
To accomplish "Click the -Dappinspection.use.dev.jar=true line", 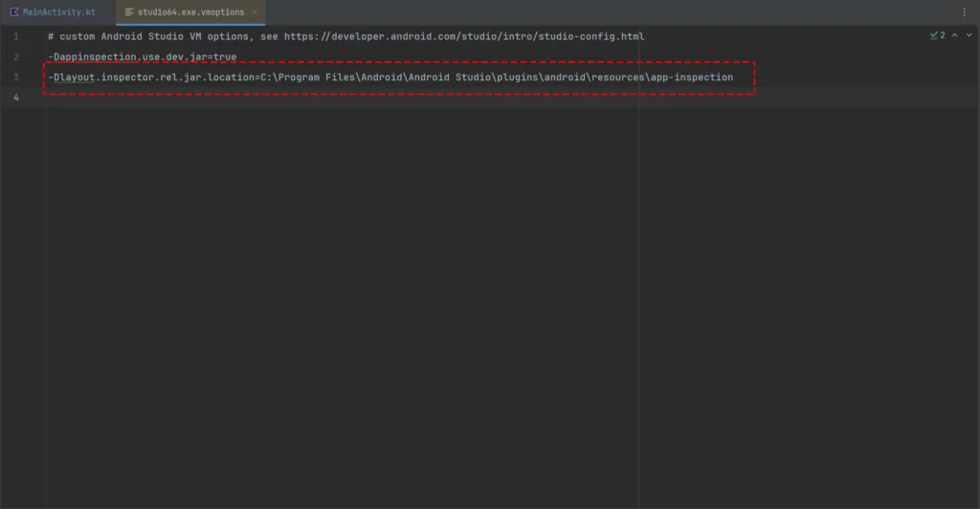I will (143, 56).
